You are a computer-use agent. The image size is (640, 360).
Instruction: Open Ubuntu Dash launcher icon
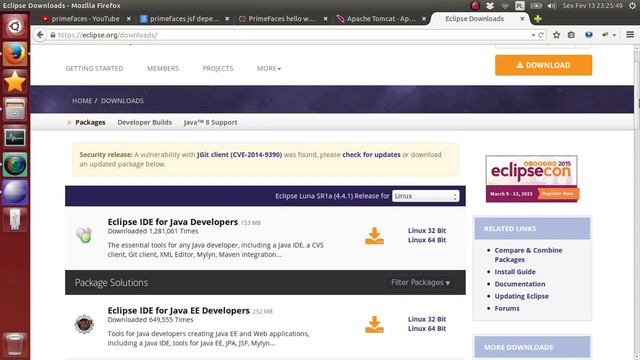click(15, 26)
